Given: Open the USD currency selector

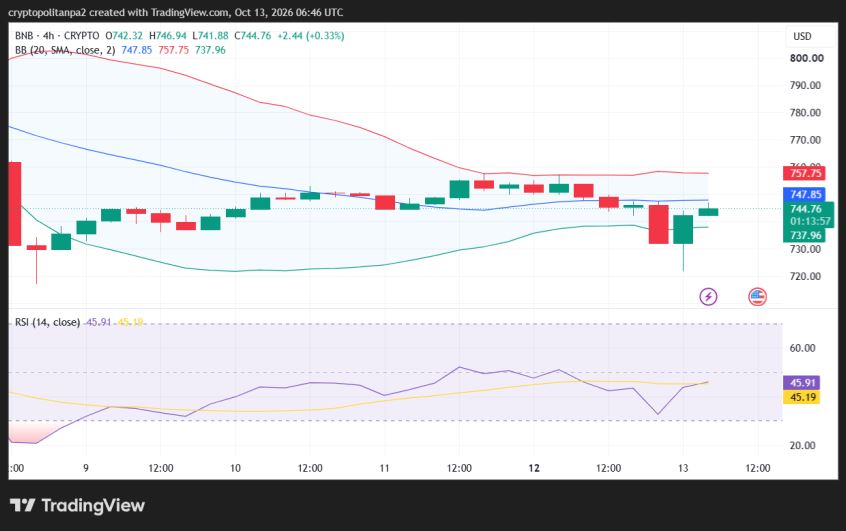Looking at the screenshot, I should 802,36.
